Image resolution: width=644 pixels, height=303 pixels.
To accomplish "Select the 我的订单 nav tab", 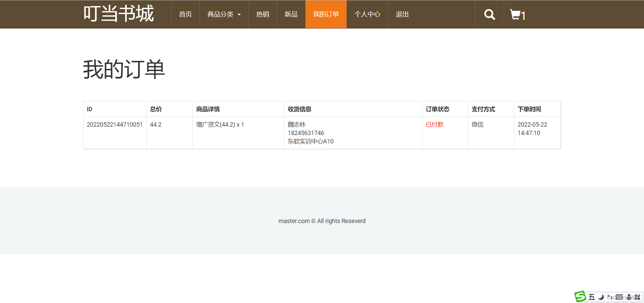I will pos(326,14).
